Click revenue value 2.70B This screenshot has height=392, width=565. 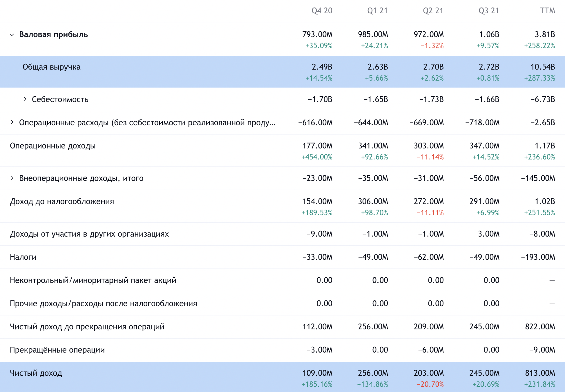pos(433,67)
